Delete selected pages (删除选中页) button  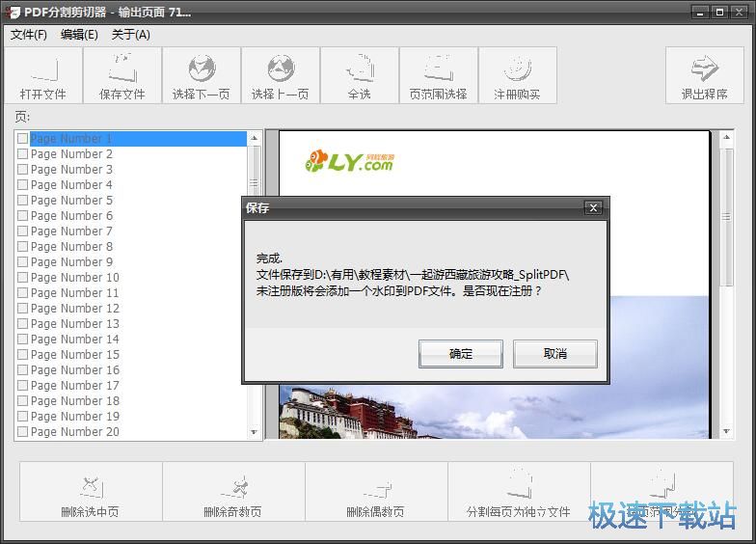(91, 492)
